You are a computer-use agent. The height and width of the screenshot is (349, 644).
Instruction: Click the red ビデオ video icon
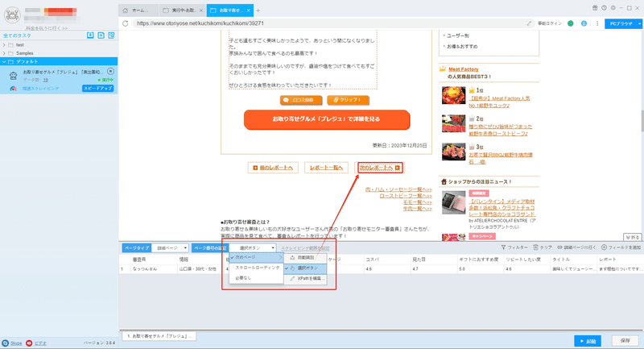(x=29, y=343)
